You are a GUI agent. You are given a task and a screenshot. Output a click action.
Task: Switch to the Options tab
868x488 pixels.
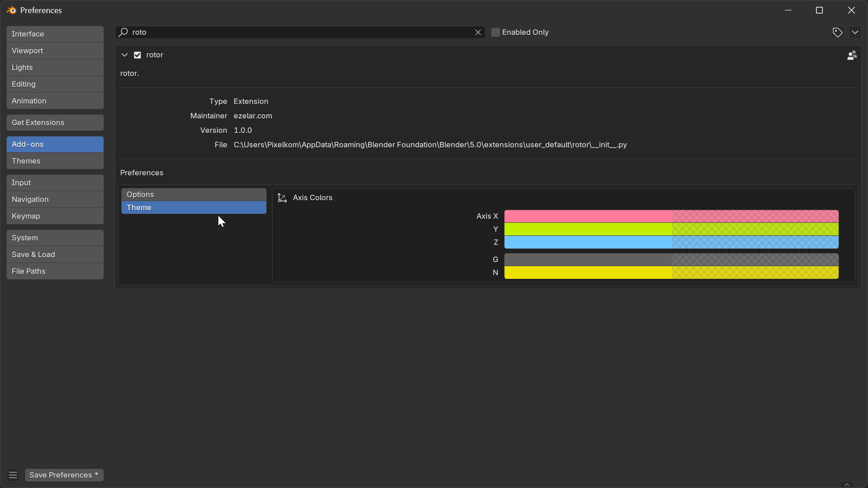pos(194,194)
